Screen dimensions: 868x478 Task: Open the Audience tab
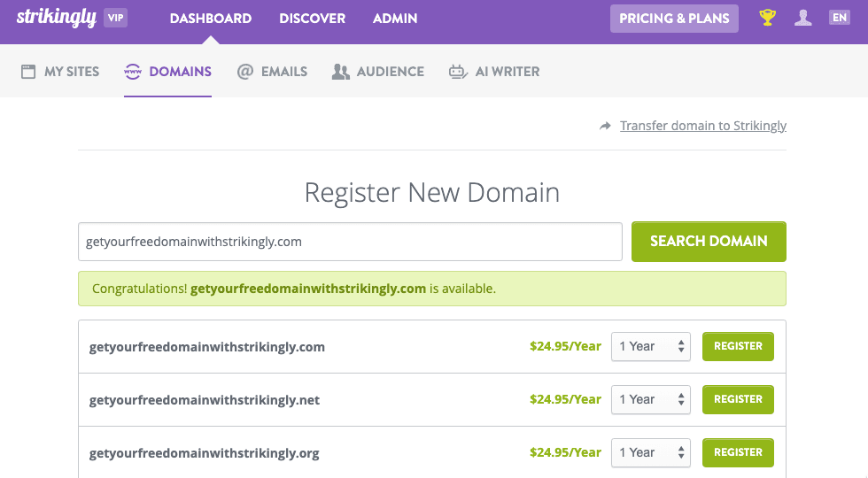[378, 72]
